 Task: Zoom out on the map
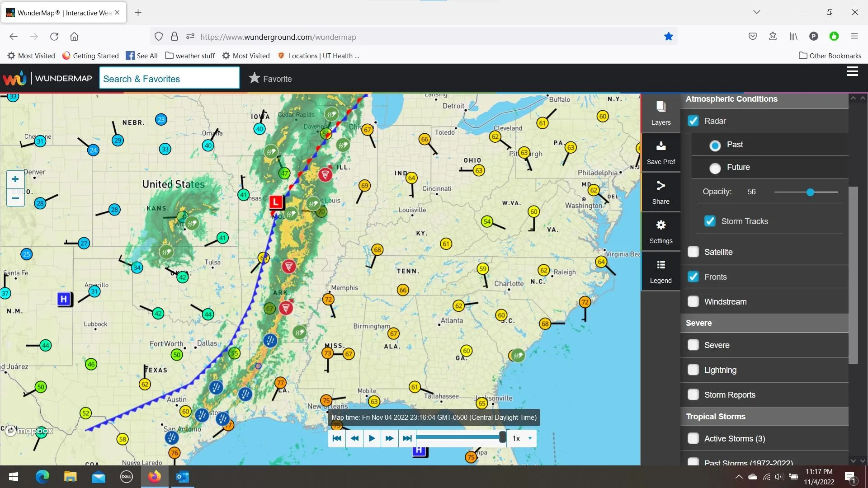(15, 197)
